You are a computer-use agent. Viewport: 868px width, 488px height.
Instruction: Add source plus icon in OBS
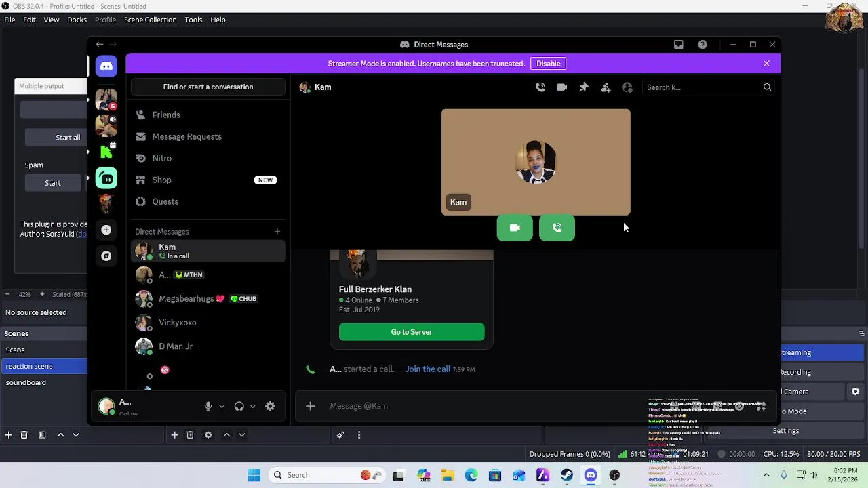(174, 435)
